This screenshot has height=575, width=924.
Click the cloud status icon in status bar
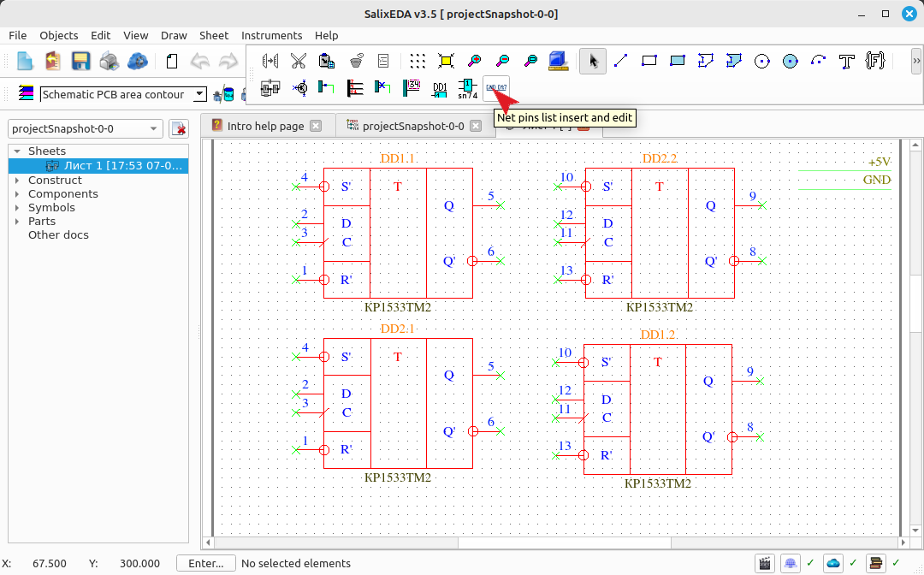click(832, 564)
